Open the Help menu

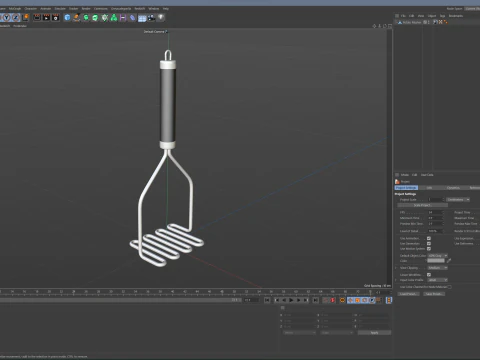[166, 8]
